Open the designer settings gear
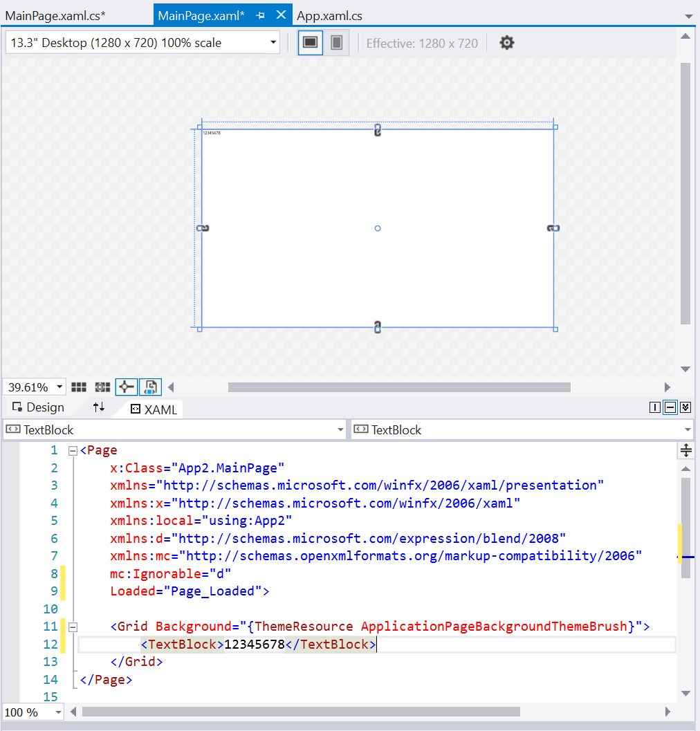700x731 pixels. (x=507, y=42)
